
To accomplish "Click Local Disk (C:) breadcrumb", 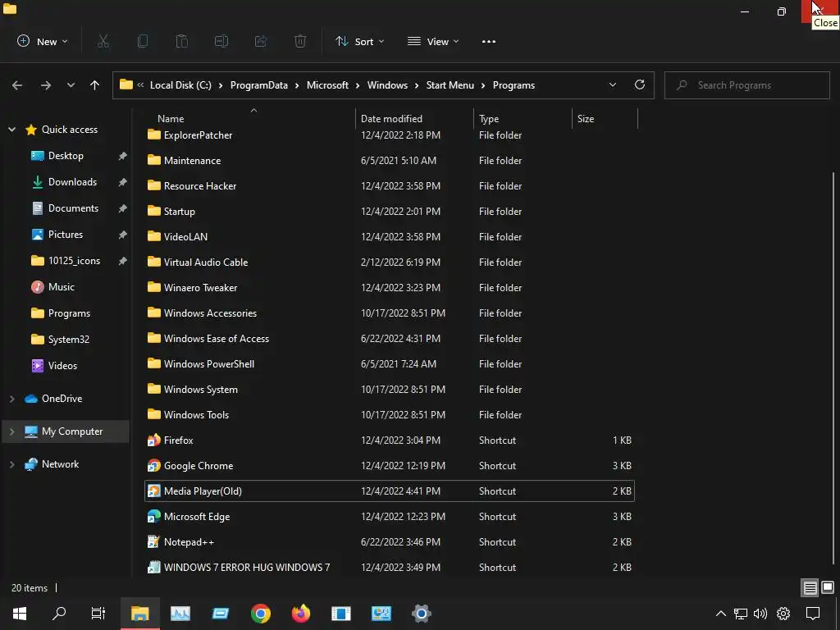I will click(x=180, y=85).
